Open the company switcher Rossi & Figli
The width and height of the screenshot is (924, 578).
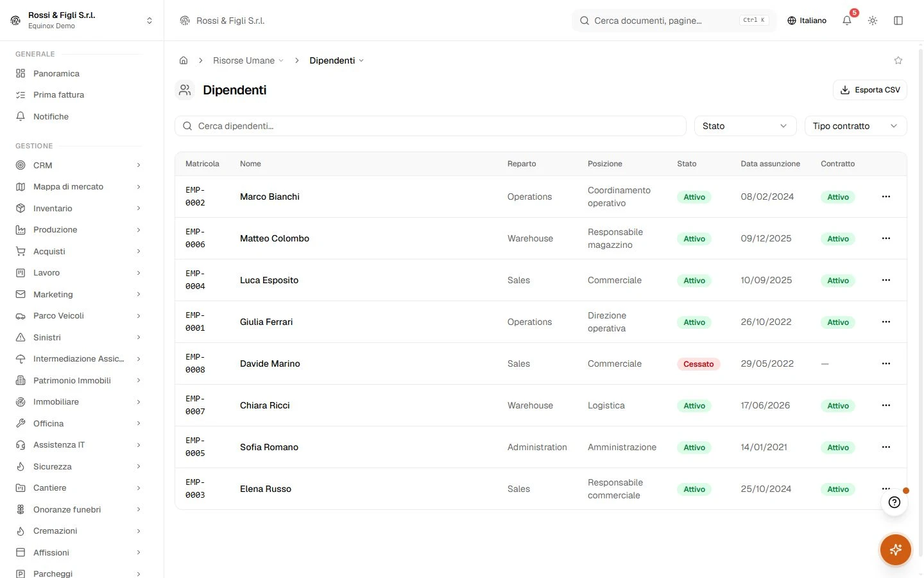click(82, 21)
